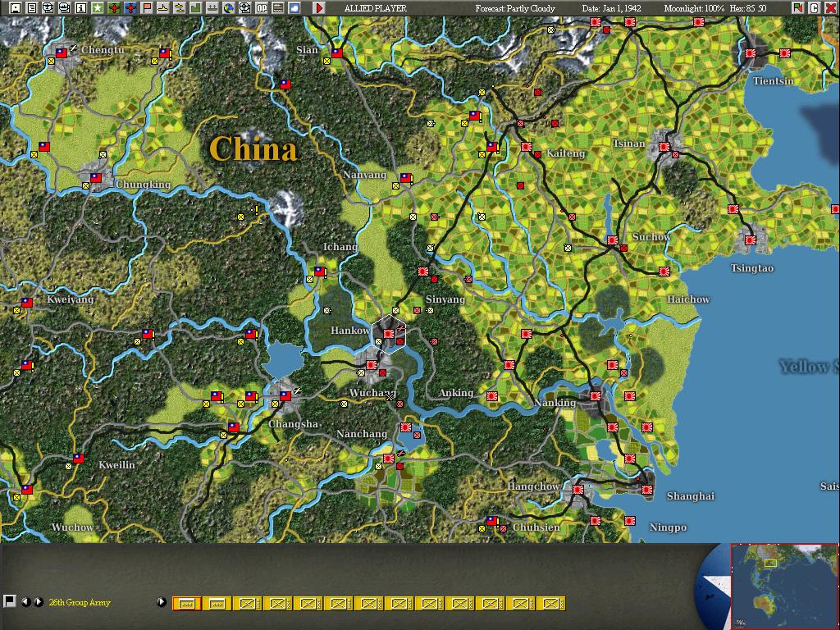Screen dimensions: 840x630
Task: Go to next unit beside 26th Group Army
Action: tap(38, 602)
